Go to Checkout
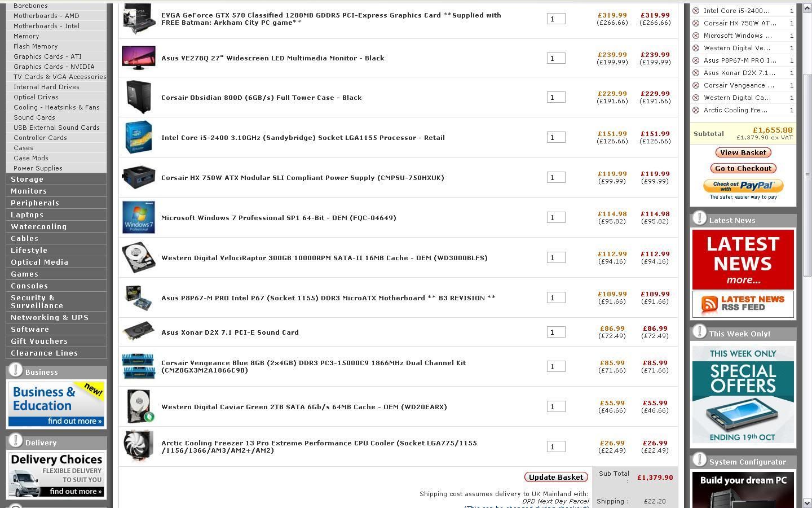Image resolution: width=812 pixels, height=508 pixels. tap(743, 168)
